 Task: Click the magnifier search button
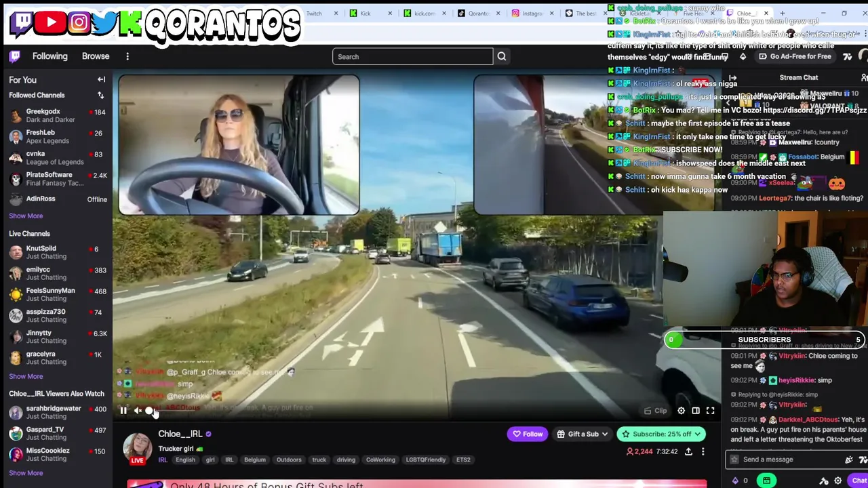coord(502,56)
